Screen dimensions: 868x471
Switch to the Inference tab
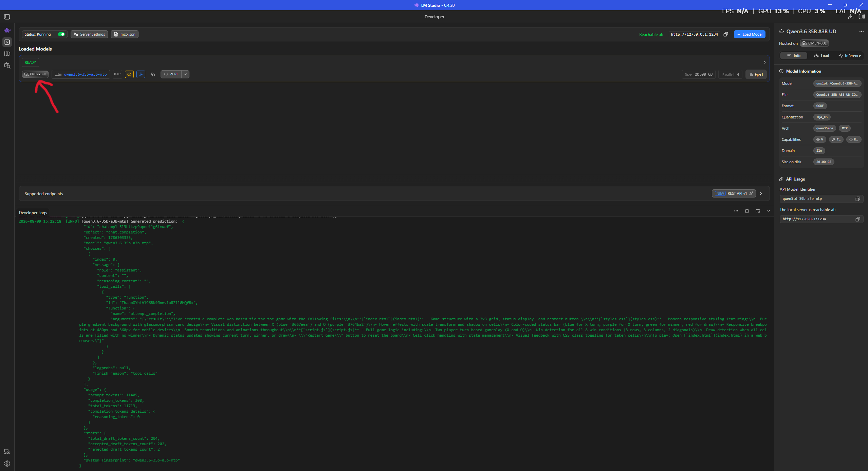pyautogui.click(x=849, y=56)
